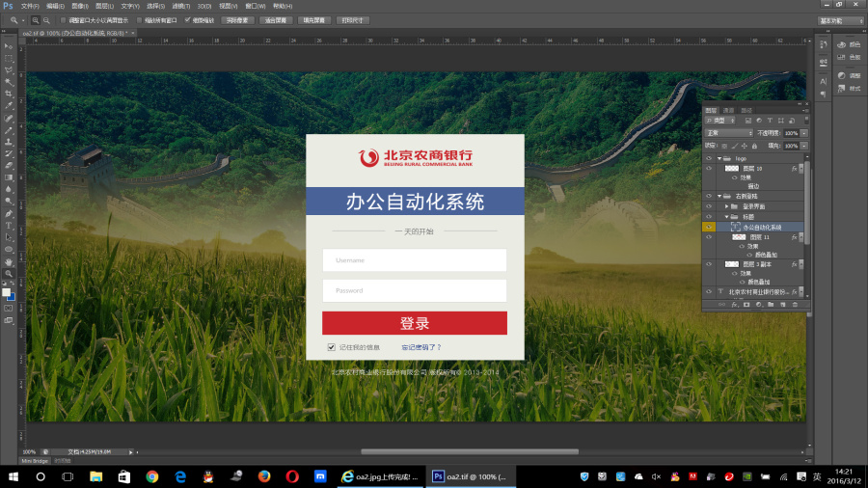The image size is (868, 488).
Task: Collapse the logo layer group
Action: tap(719, 159)
